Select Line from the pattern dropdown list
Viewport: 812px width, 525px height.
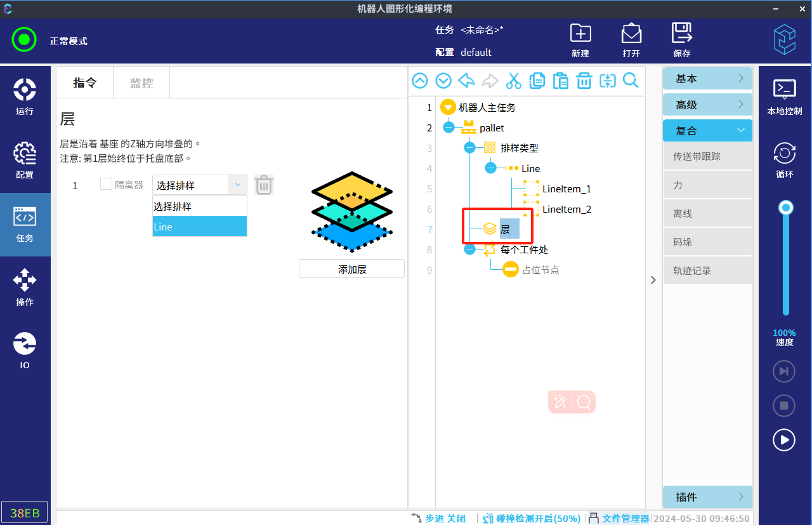point(199,227)
